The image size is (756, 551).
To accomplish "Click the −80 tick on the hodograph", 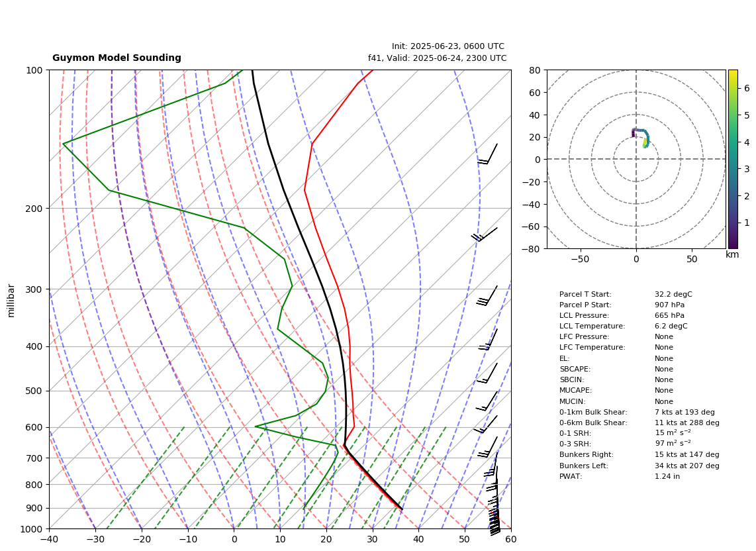I will 532,249.
